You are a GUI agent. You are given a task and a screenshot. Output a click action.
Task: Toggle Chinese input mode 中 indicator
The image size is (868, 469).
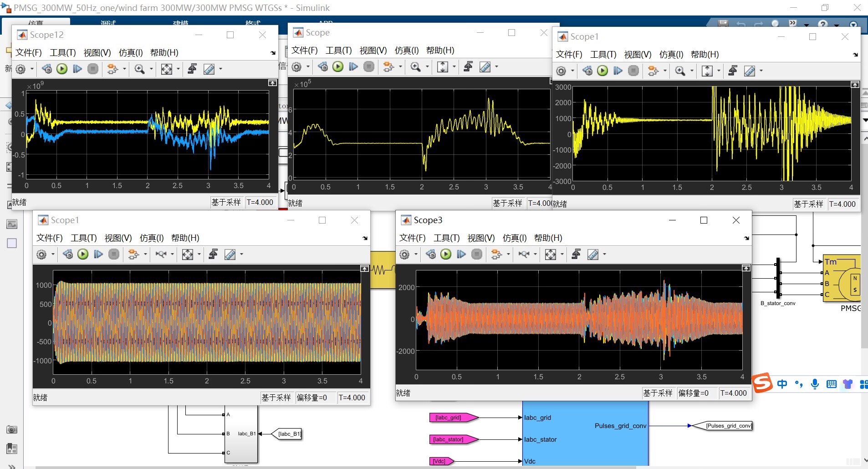point(782,384)
